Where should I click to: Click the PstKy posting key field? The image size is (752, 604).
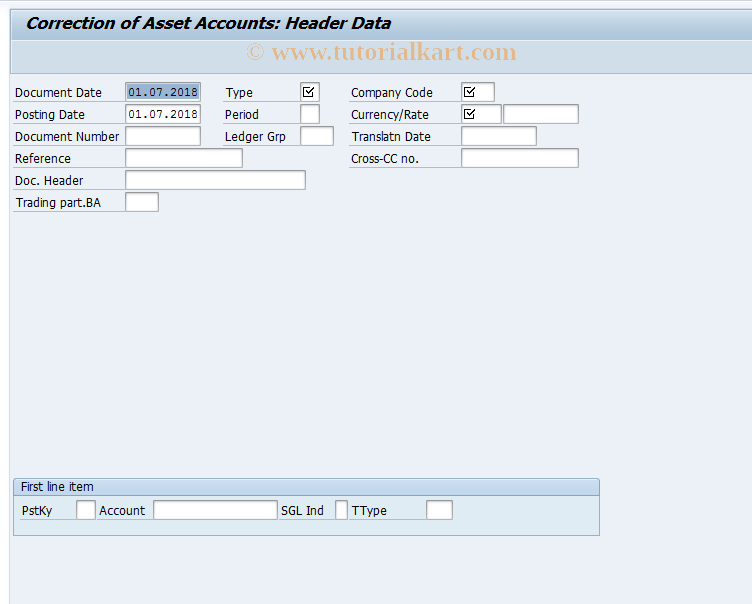click(86, 510)
